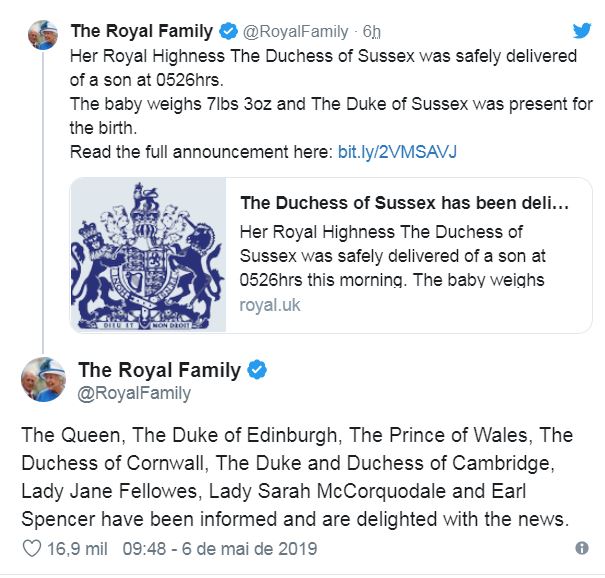Click the verified badge in the top tweet
This screenshot has height=578, width=605.
(x=228, y=31)
